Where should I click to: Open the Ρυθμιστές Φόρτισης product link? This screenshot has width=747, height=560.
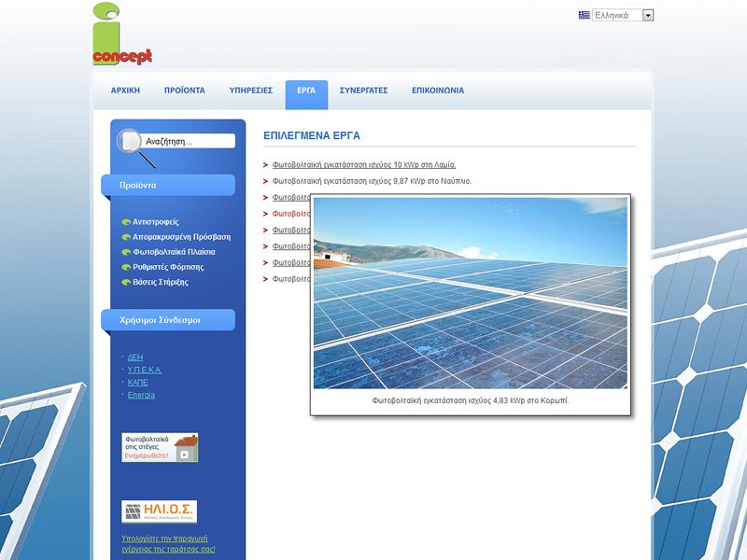[x=168, y=267]
